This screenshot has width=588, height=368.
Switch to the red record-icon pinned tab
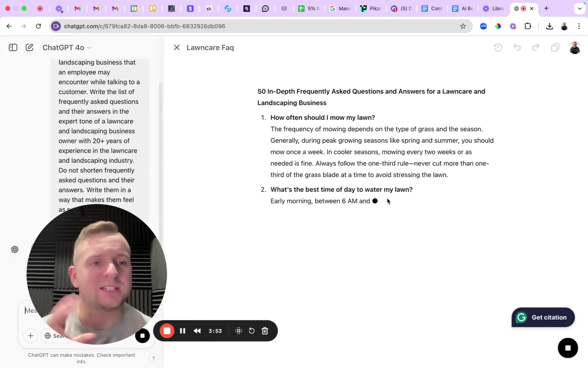coord(40,9)
